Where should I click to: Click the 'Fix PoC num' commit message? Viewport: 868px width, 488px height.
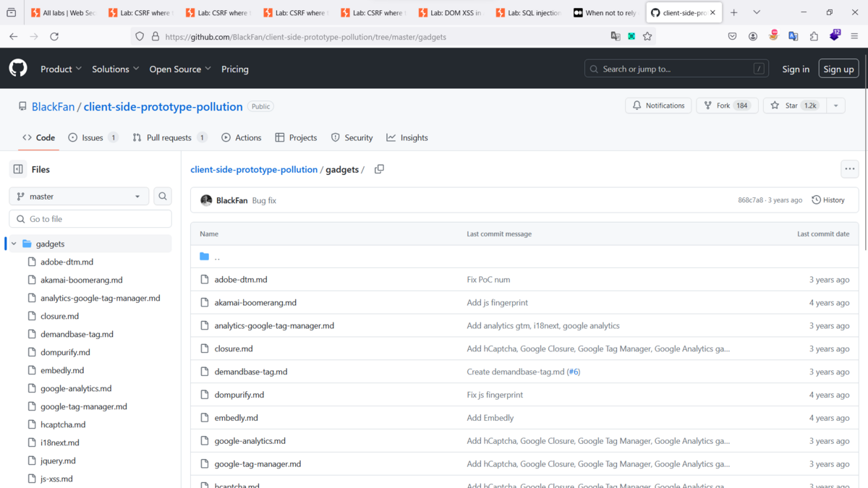pyautogui.click(x=488, y=279)
